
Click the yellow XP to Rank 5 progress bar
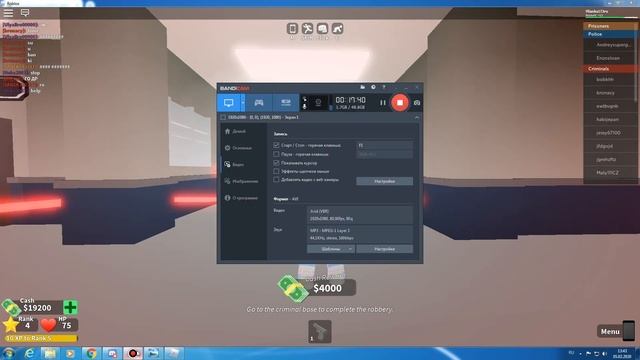[41, 338]
